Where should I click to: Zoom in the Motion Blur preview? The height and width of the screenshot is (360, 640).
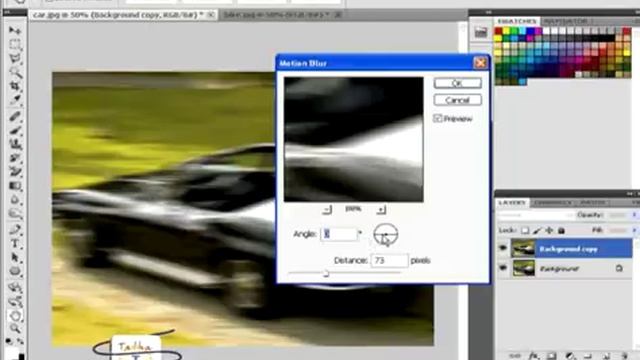coord(381,209)
